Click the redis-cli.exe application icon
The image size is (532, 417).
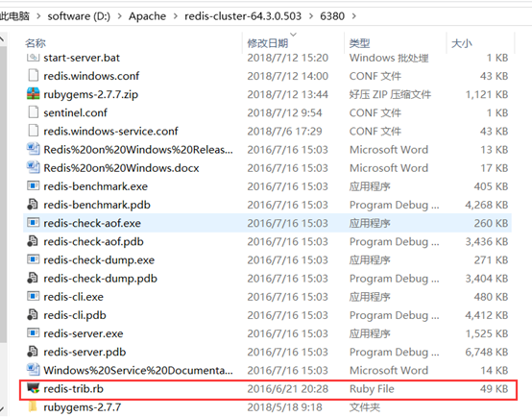click(33, 296)
